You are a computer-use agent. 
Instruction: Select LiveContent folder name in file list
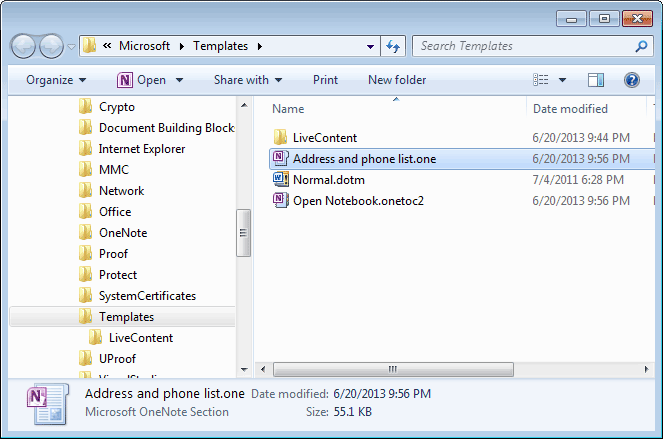coord(325,138)
